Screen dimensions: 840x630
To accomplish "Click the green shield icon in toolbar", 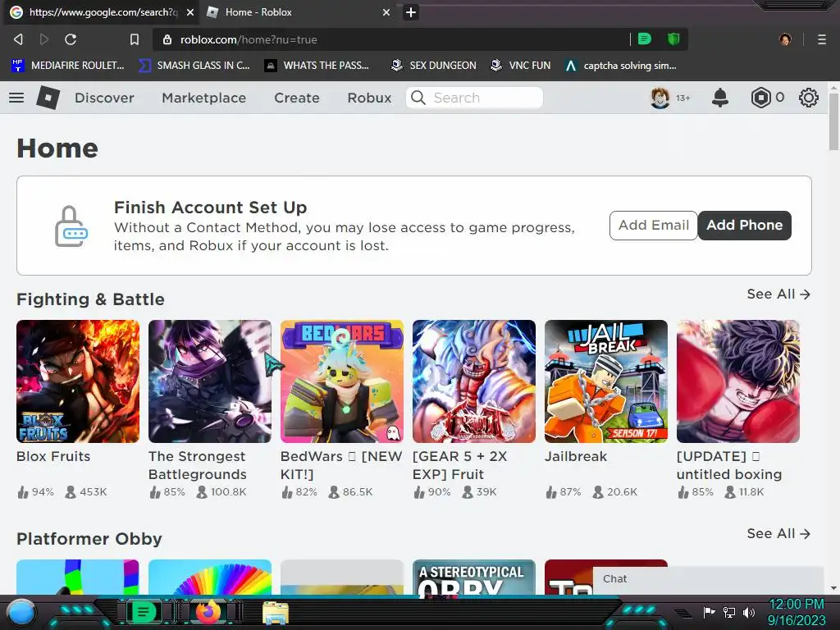I will point(673,39).
